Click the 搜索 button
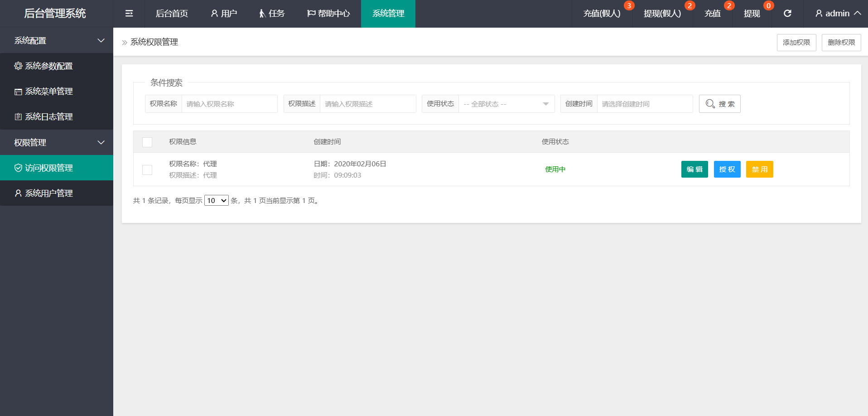Viewport: 868px width, 416px height. point(720,104)
